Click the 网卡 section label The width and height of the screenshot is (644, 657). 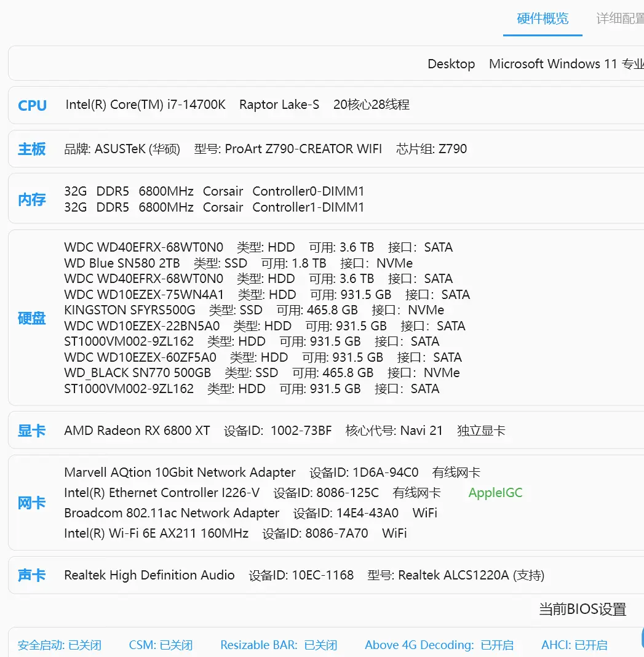pos(32,503)
